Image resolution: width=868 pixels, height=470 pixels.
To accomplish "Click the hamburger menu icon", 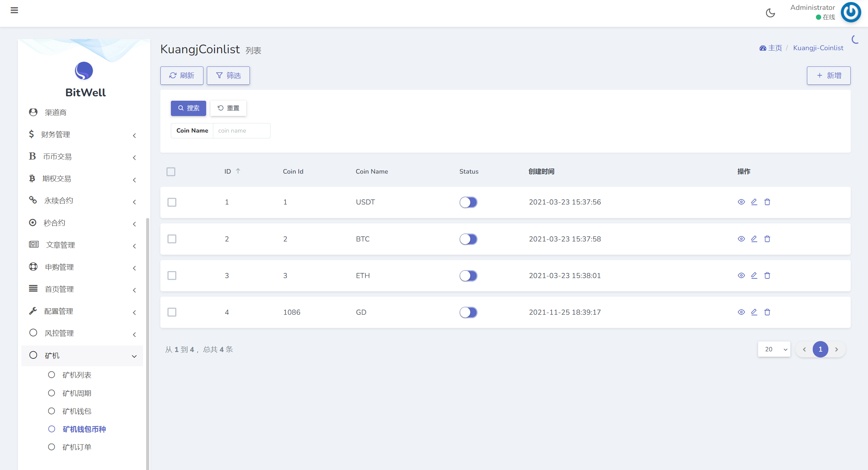I will [x=14, y=10].
